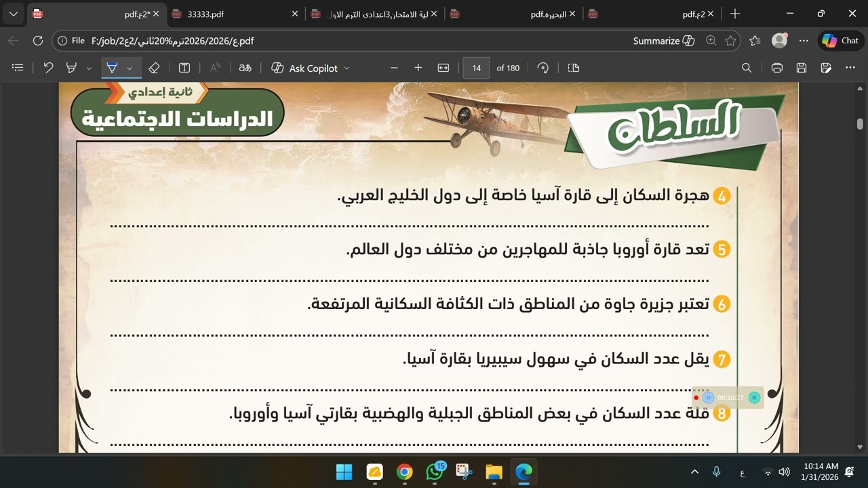Viewport: 868px width, 488px height.
Task: Click the taskbar microphone icon
Action: click(x=716, y=472)
